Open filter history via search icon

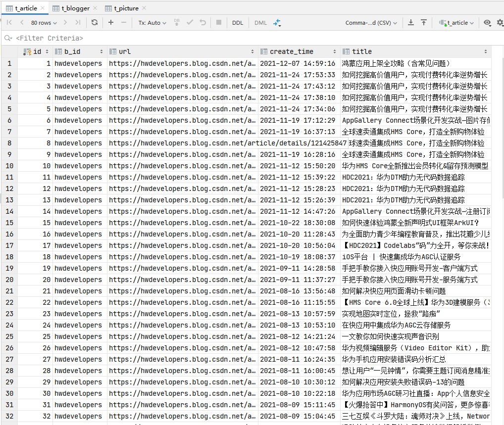click(x=8, y=38)
